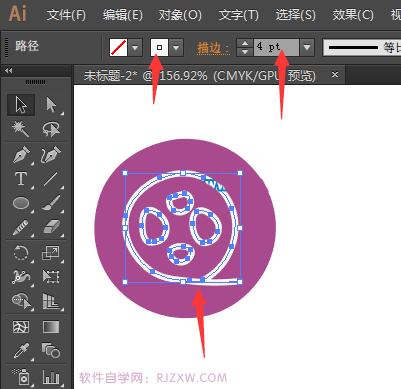Select the Warp tool

[x=21, y=277]
